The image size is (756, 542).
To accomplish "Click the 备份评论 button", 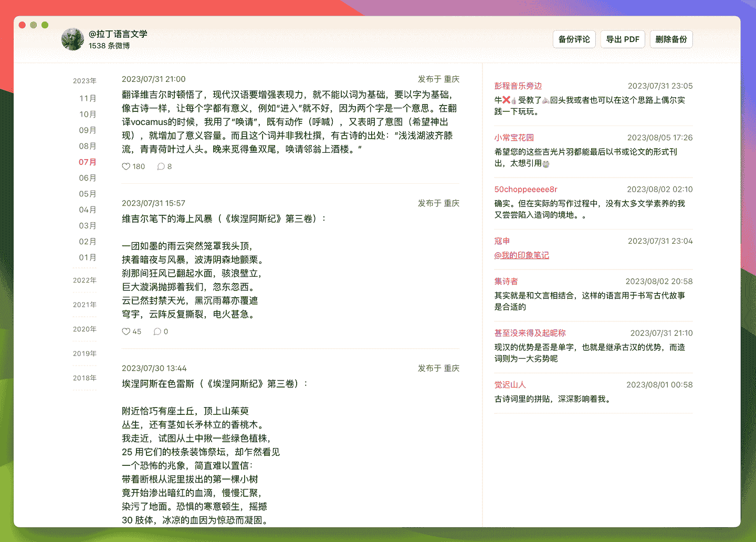I will click(x=574, y=39).
